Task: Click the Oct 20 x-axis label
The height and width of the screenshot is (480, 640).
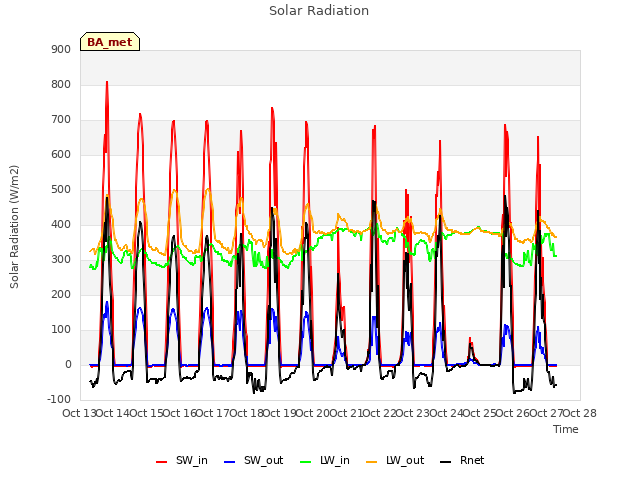Action: coord(313,413)
